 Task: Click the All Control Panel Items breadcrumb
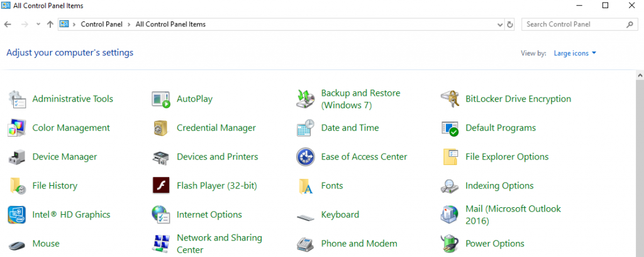[170, 25]
